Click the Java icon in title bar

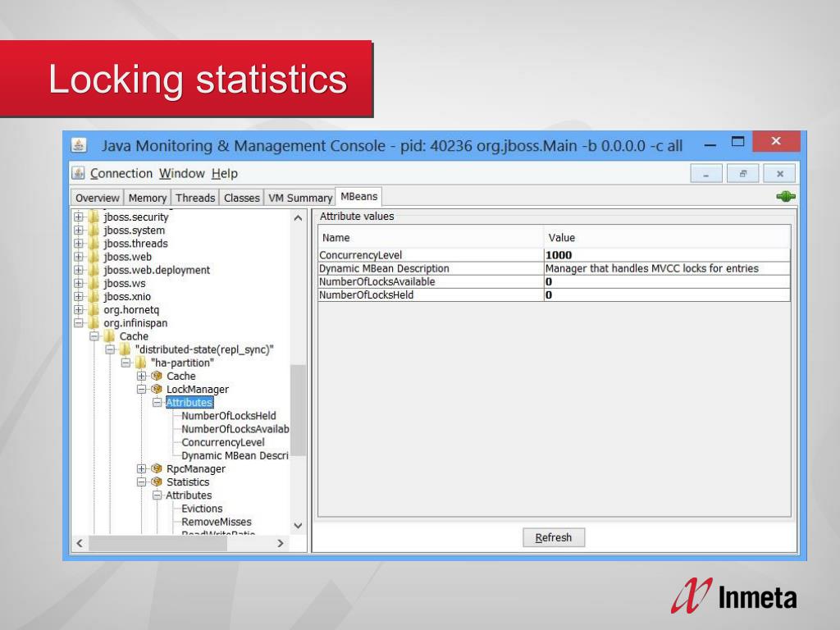point(80,145)
